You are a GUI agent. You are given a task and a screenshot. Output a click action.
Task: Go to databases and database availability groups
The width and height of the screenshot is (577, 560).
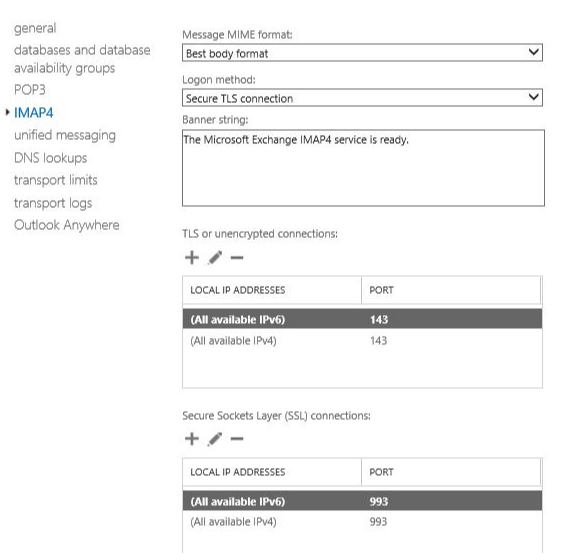82,59
